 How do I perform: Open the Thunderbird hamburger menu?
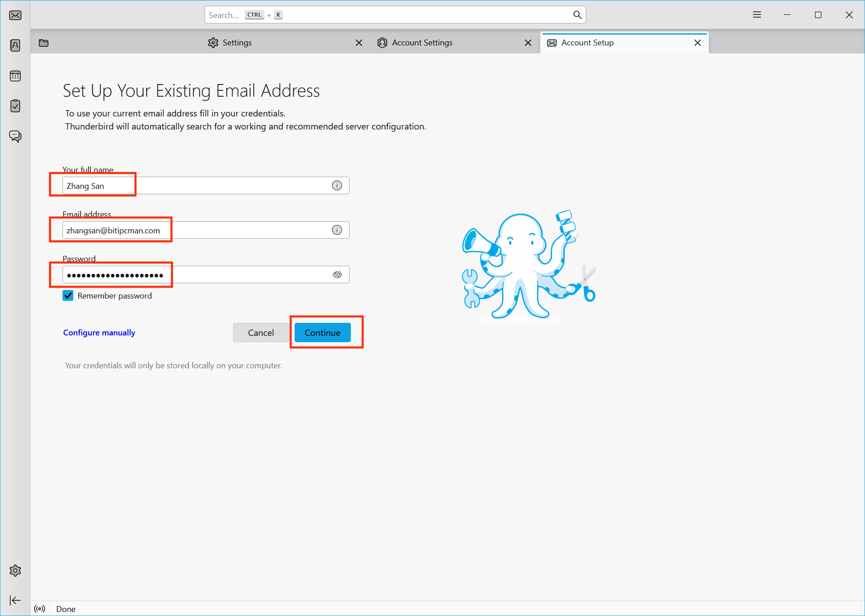[757, 15]
